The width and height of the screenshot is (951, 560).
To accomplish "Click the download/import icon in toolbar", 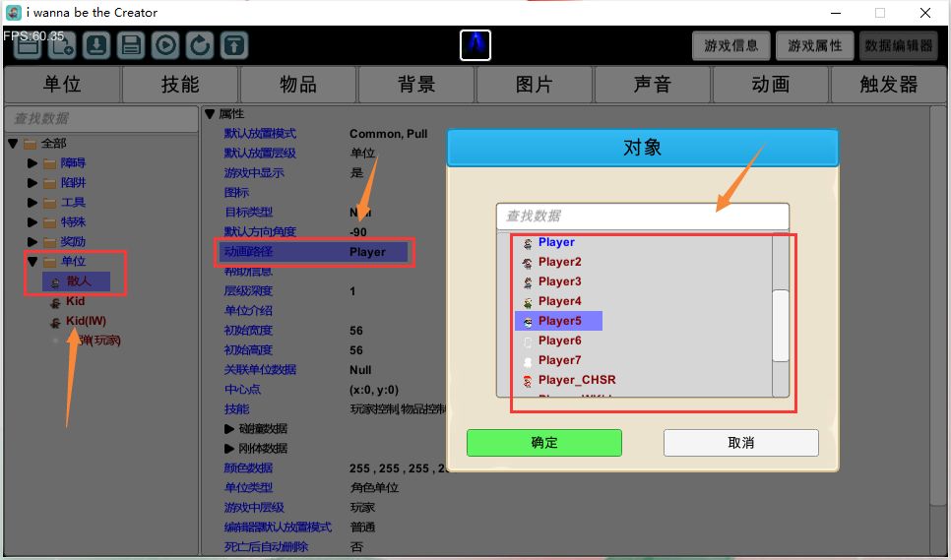I will point(95,45).
